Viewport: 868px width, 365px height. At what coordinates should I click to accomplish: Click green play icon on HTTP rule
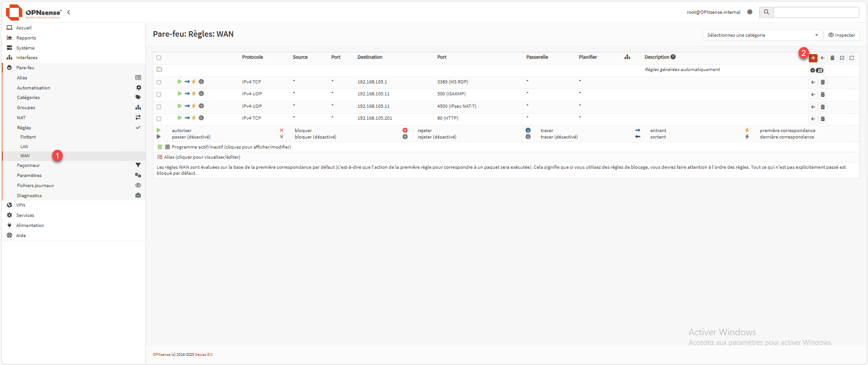point(179,118)
